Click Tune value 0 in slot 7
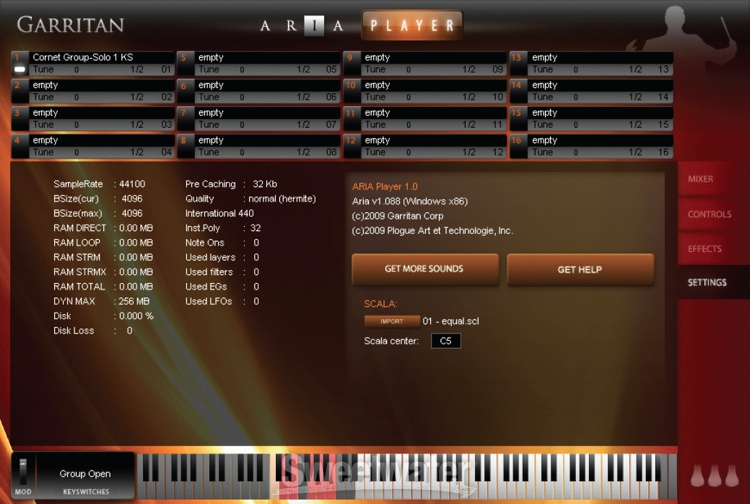Image resolution: width=750 pixels, height=504 pixels. pyautogui.click(x=242, y=125)
